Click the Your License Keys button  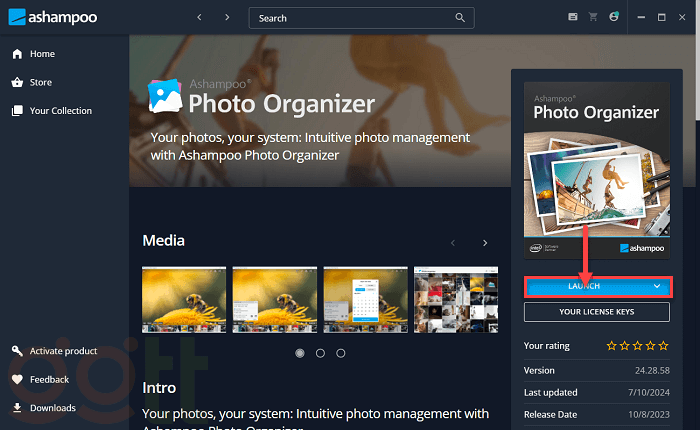pyautogui.click(x=596, y=312)
